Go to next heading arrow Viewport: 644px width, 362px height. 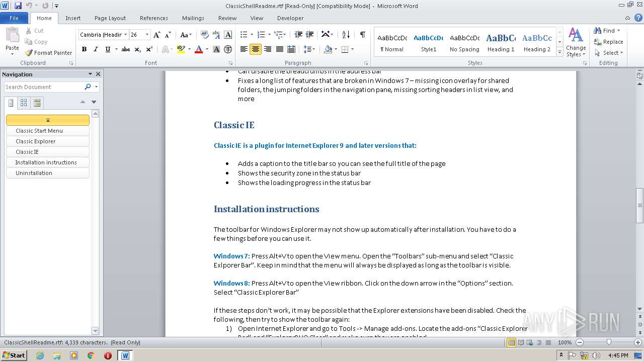click(x=94, y=102)
